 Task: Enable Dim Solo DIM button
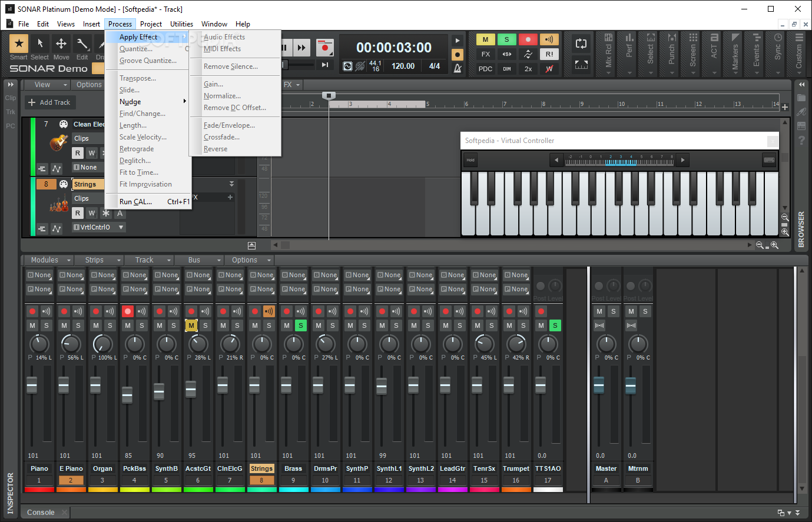506,69
